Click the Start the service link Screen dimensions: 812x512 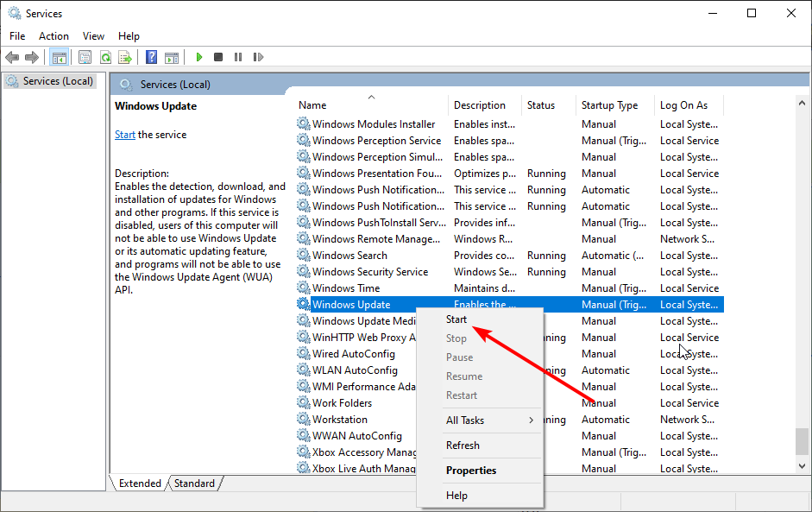125,135
